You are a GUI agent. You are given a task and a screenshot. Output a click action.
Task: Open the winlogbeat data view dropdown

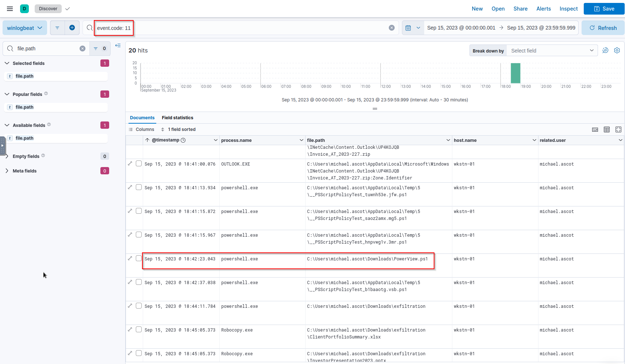(x=25, y=28)
